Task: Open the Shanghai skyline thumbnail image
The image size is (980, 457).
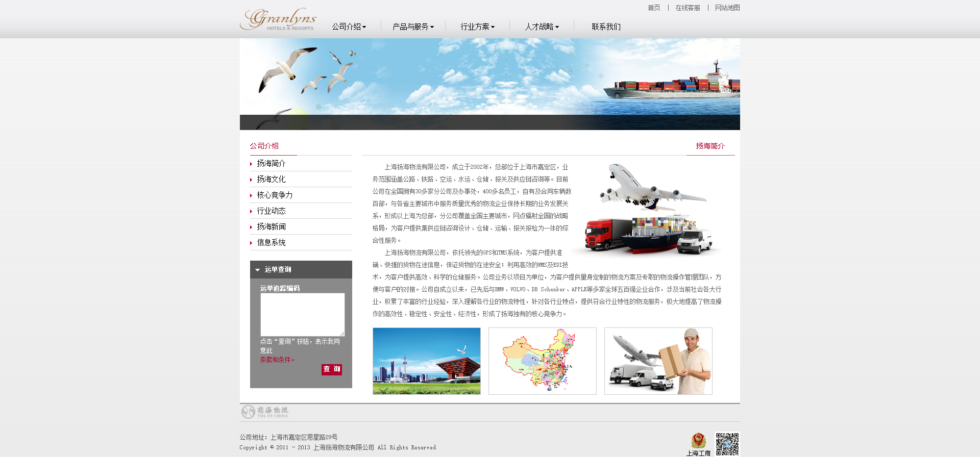Action: click(426, 361)
